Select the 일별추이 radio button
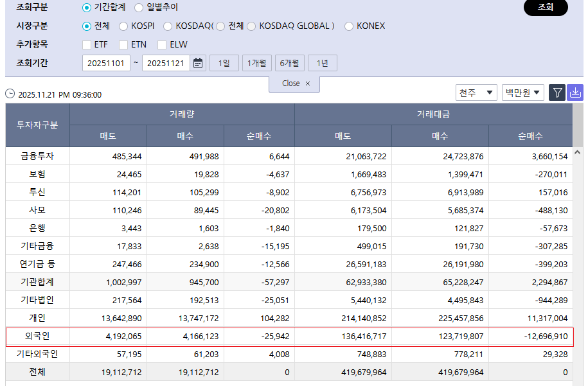 point(139,8)
